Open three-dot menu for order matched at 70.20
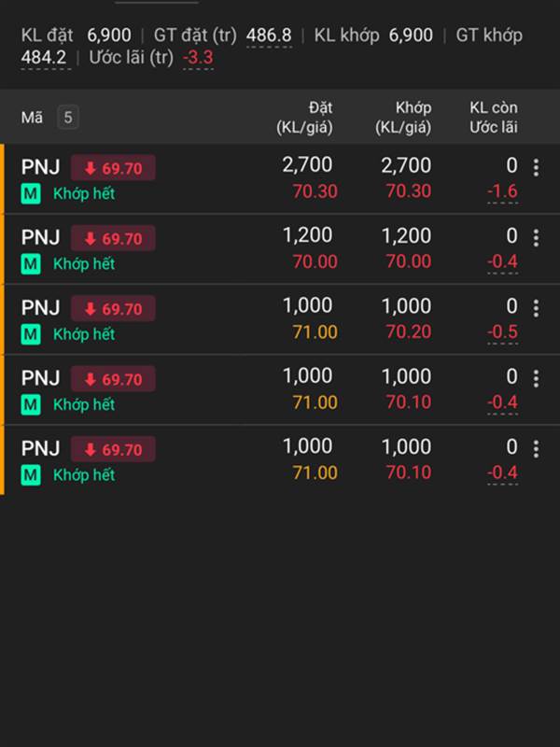 coord(536,308)
